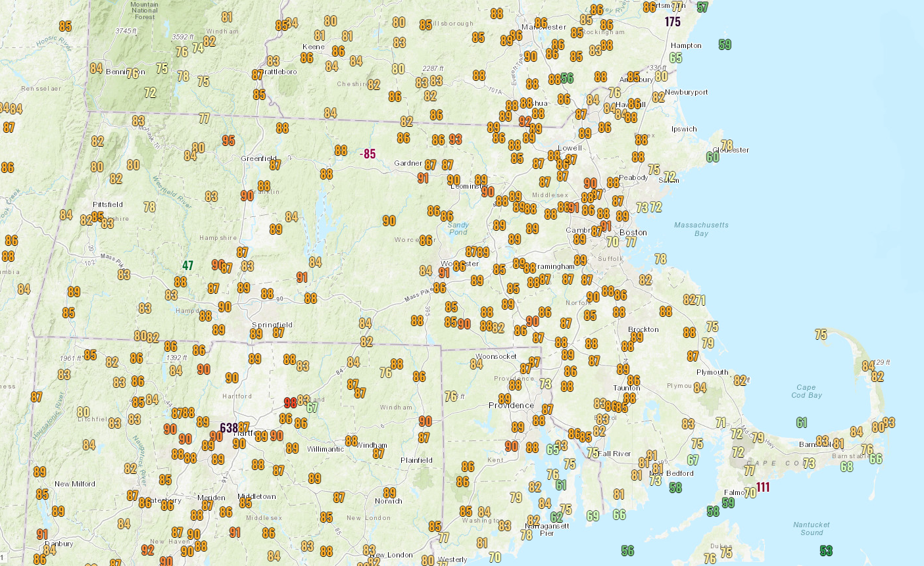This screenshot has width=924, height=566.
Task: Select the green 53 marker below Nantucket Sound
Action: point(826,550)
